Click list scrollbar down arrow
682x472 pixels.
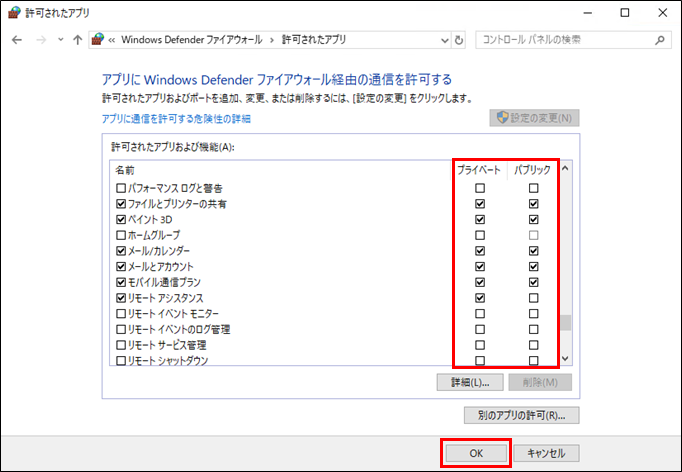(565, 358)
